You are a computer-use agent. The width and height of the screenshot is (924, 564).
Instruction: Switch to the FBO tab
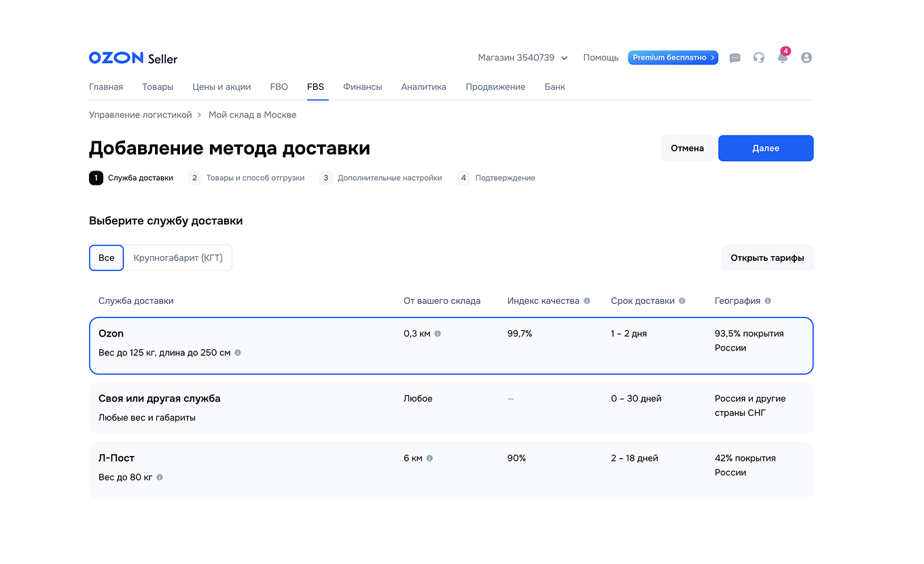(279, 87)
